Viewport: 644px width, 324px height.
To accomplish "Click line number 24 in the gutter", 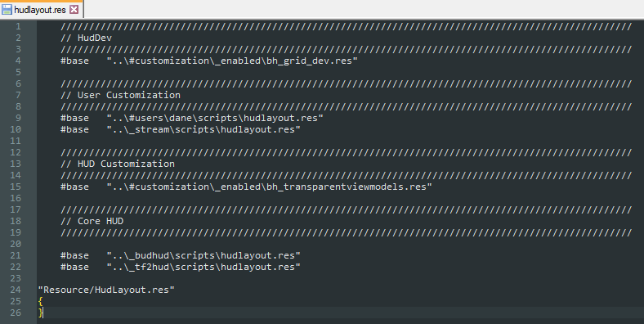I will point(16,290).
